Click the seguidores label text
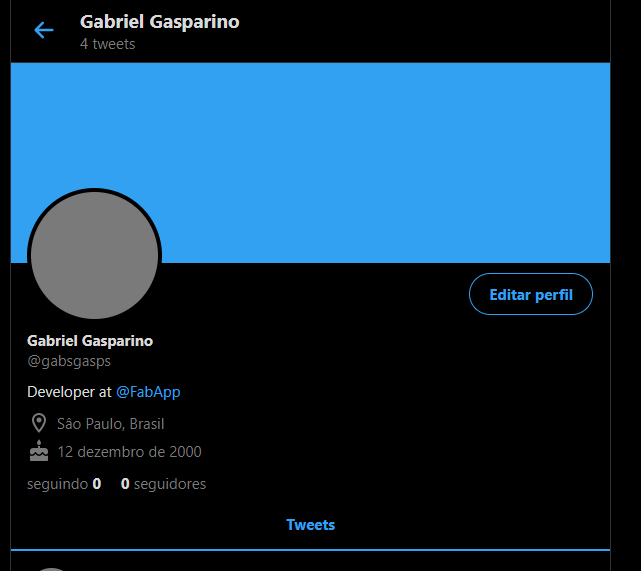This screenshot has height=571, width=641. tap(170, 484)
